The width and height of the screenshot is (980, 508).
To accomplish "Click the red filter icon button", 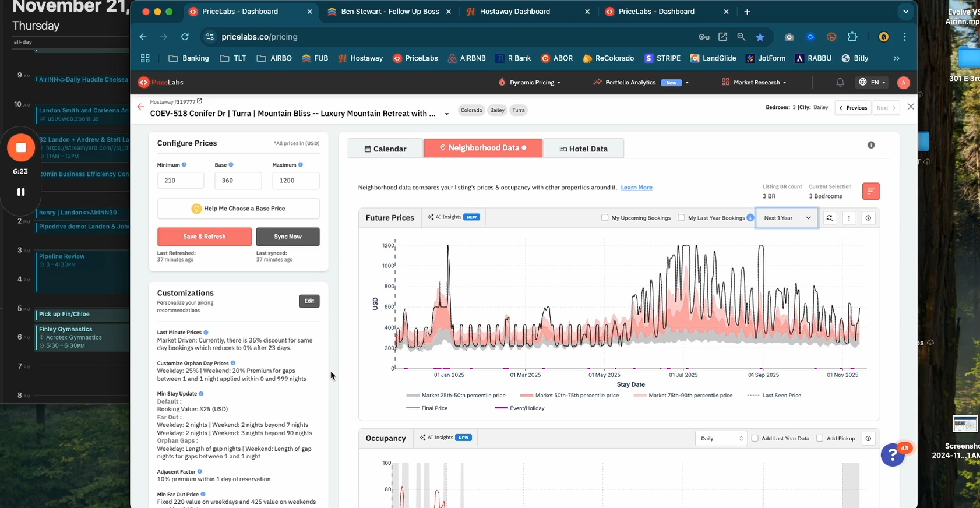I will pyautogui.click(x=870, y=191).
